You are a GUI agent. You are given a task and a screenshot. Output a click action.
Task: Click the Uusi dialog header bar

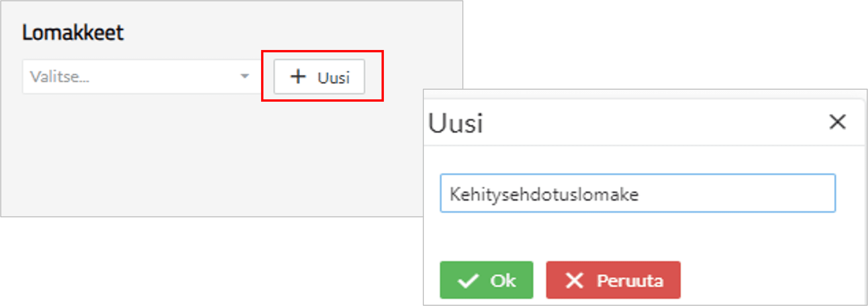click(x=640, y=123)
